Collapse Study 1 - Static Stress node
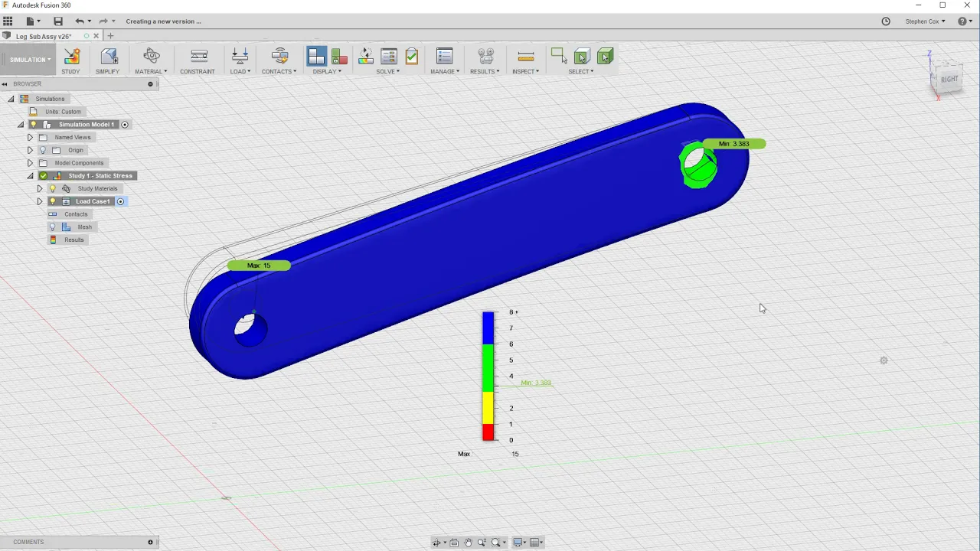Image resolution: width=980 pixels, height=551 pixels. [x=31, y=176]
